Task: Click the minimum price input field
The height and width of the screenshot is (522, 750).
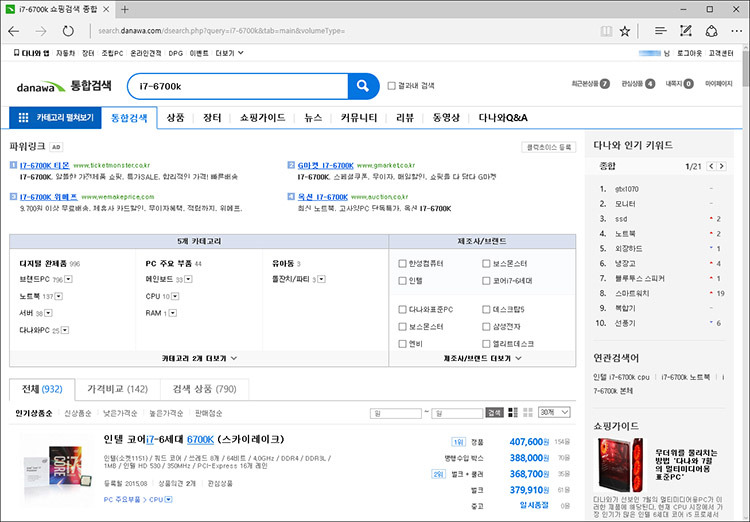Action: [x=396, y=413]
